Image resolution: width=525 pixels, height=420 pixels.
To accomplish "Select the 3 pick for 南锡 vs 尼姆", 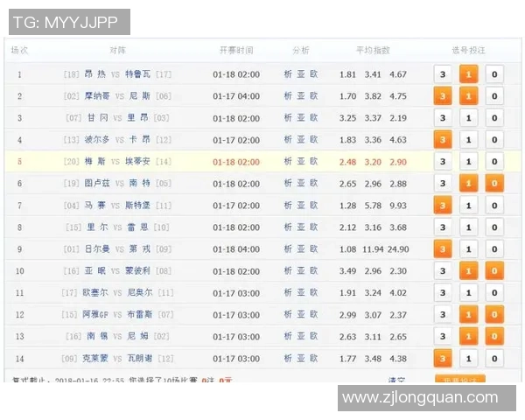I will point(443,336).
